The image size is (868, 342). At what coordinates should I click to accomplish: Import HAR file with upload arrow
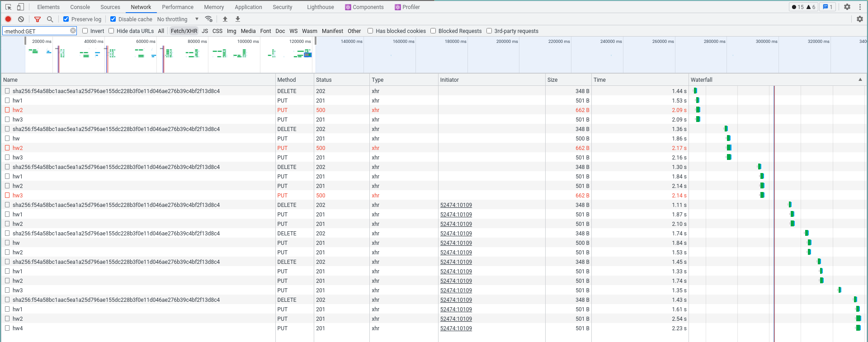click(x=225, y=19)
